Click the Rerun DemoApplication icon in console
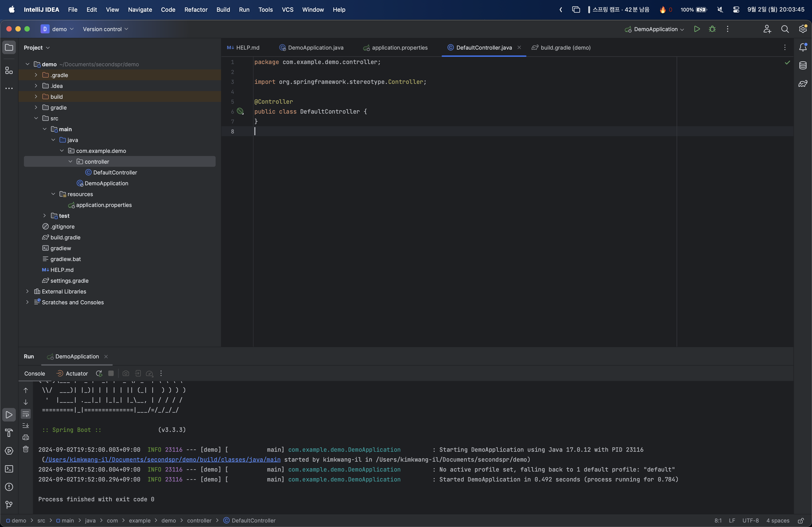 [99, 373]
